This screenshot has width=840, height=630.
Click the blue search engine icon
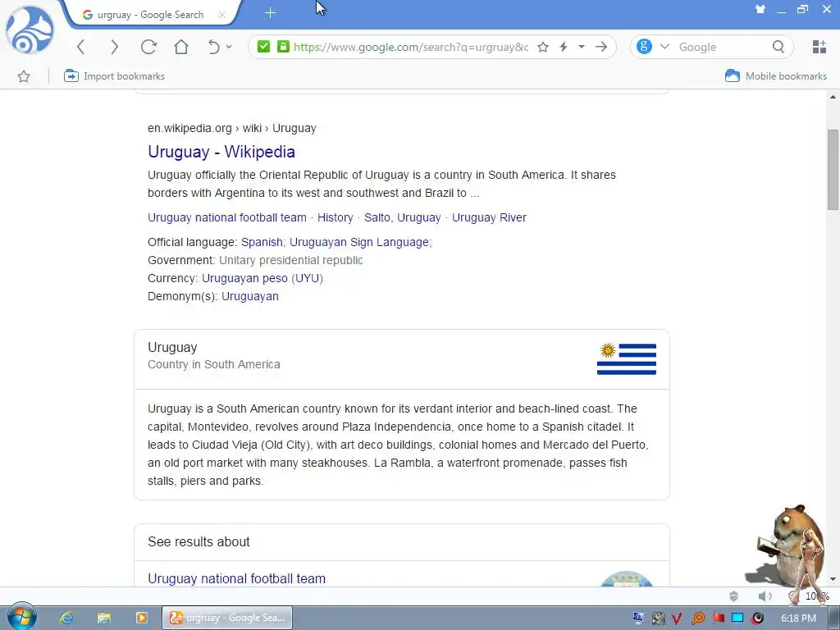644,47
